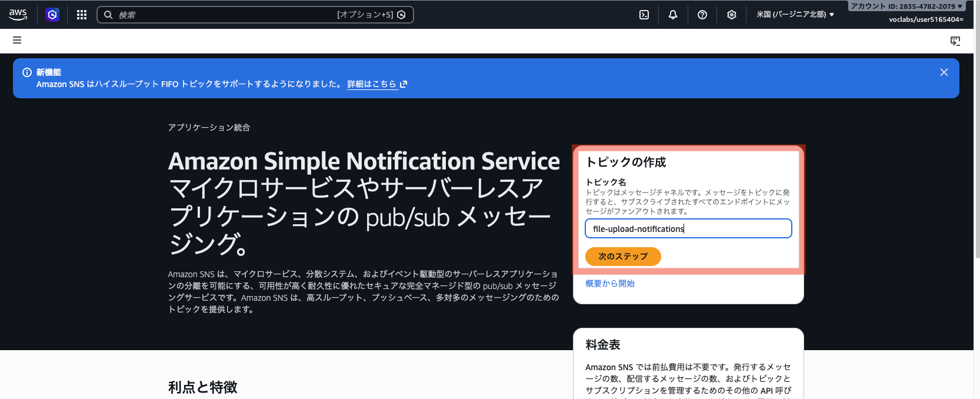The height and width of the screenshot is (399, 980).
Task: Click the page vertical scrollbar
Action: click(x=976, y=129)
